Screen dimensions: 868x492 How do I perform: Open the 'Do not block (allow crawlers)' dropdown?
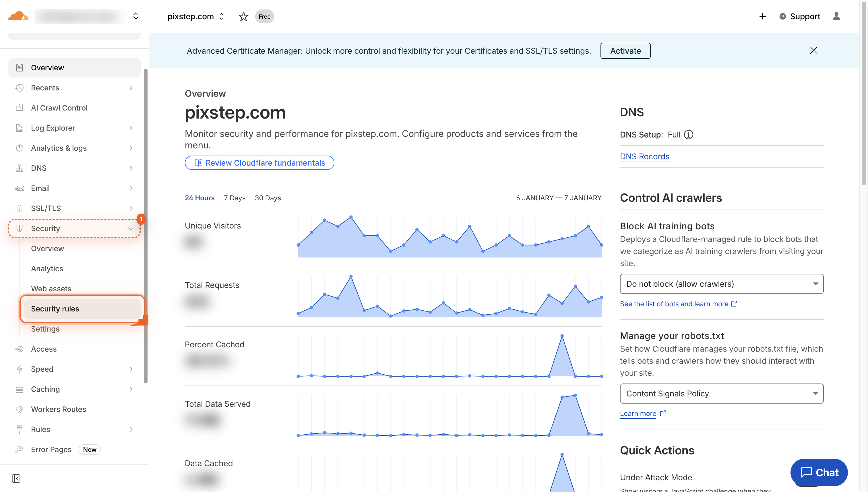(722, 284)
